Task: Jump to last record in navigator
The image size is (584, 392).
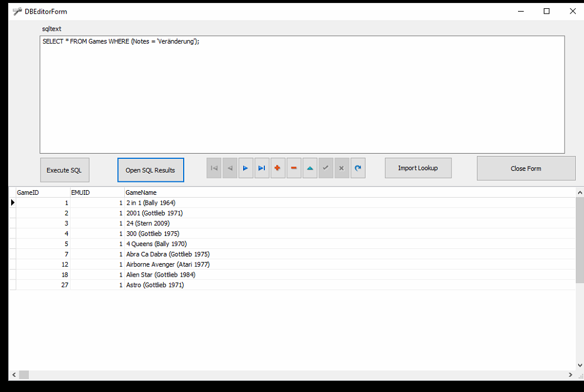Action: pos(262,168)
